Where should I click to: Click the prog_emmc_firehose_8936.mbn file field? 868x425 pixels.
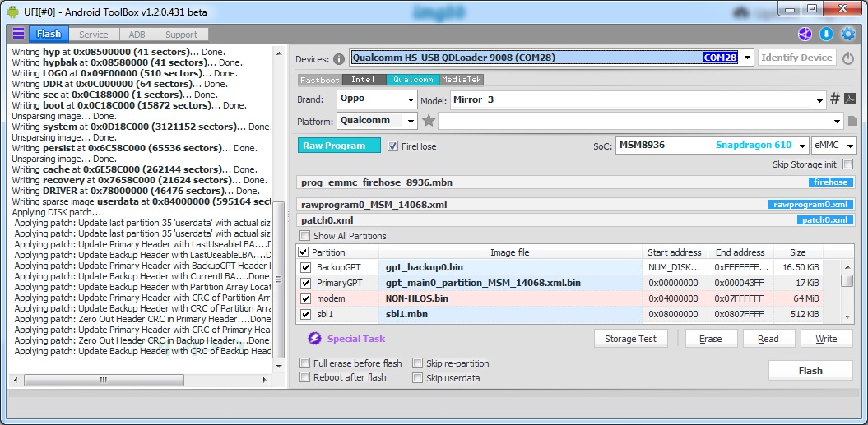[575, 182]
